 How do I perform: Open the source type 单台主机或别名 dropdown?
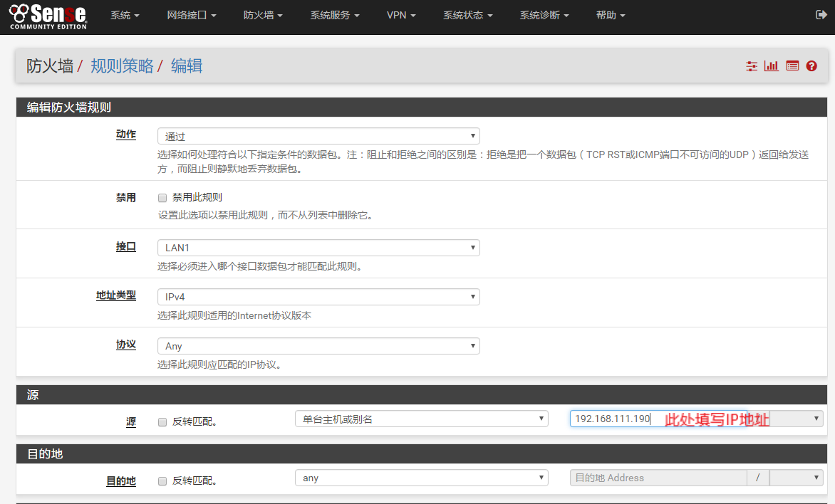pos(421,419)
